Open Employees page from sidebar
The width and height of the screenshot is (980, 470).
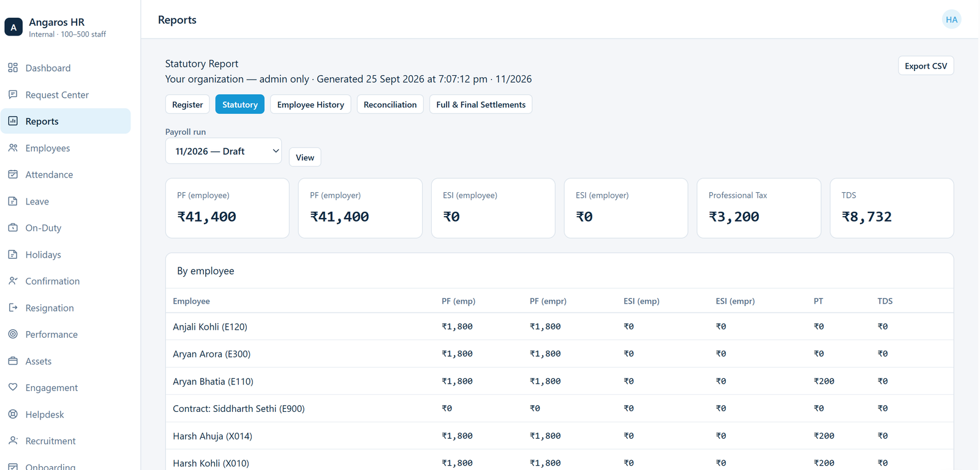pyautogui.click(x=66, y=148)
